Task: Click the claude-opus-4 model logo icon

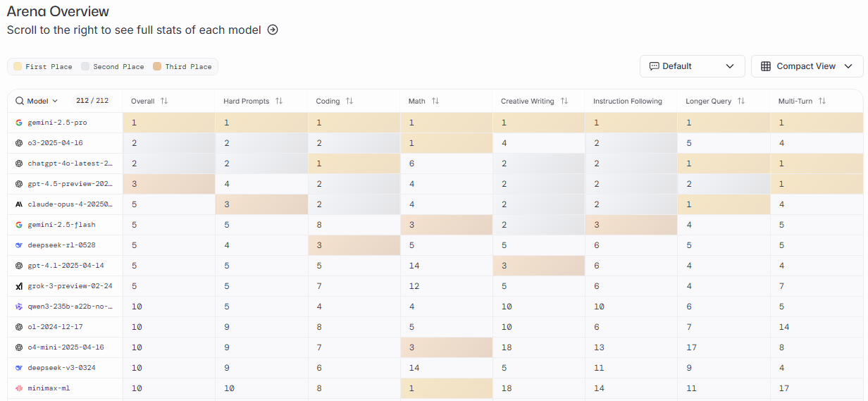Action: click(x=19, y=204)
